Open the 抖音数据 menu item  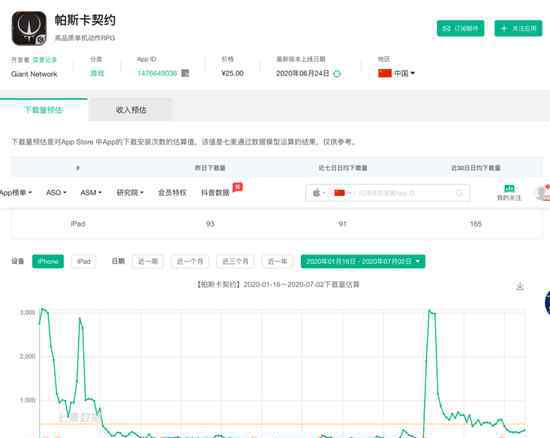pos(215,193)
